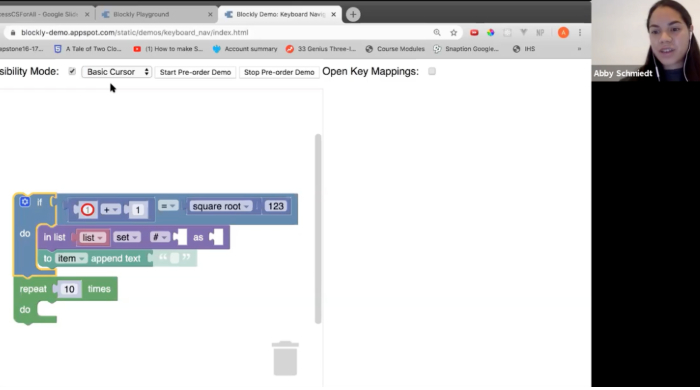Close the Google Slides tab

[87, 14]
